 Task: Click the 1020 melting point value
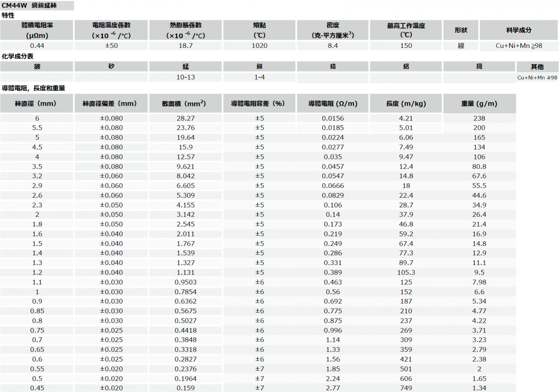click(x=259, y=45)
